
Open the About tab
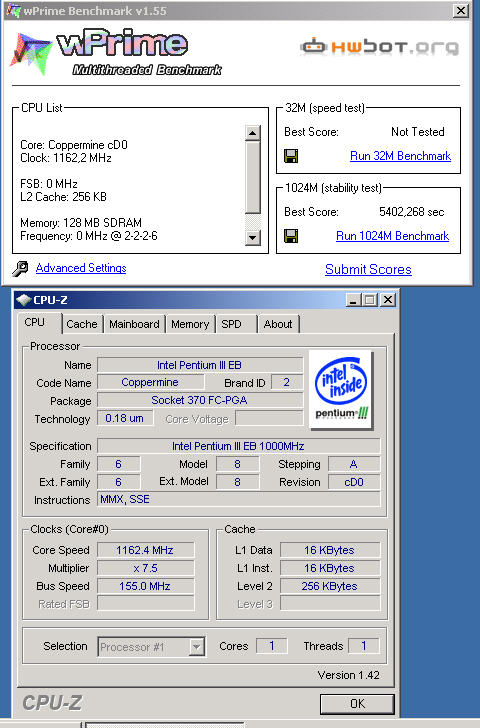click(x=278, y=324)
